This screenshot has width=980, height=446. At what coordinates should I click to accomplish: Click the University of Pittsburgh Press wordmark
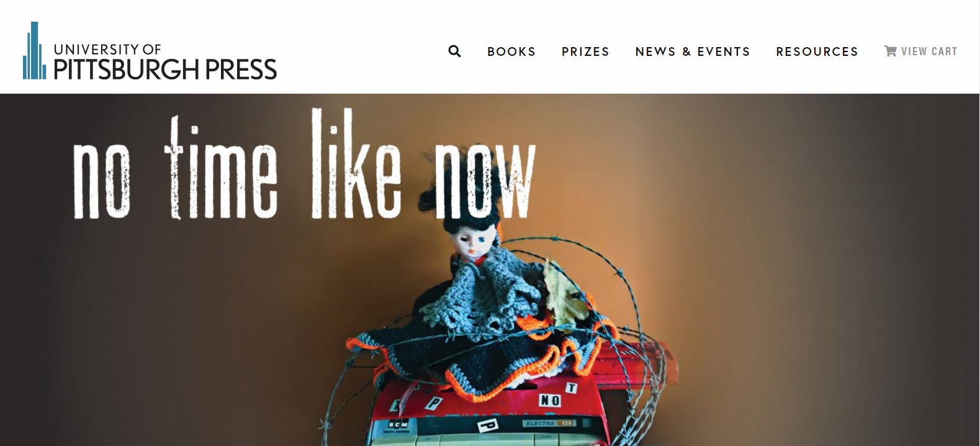(165, 61)
